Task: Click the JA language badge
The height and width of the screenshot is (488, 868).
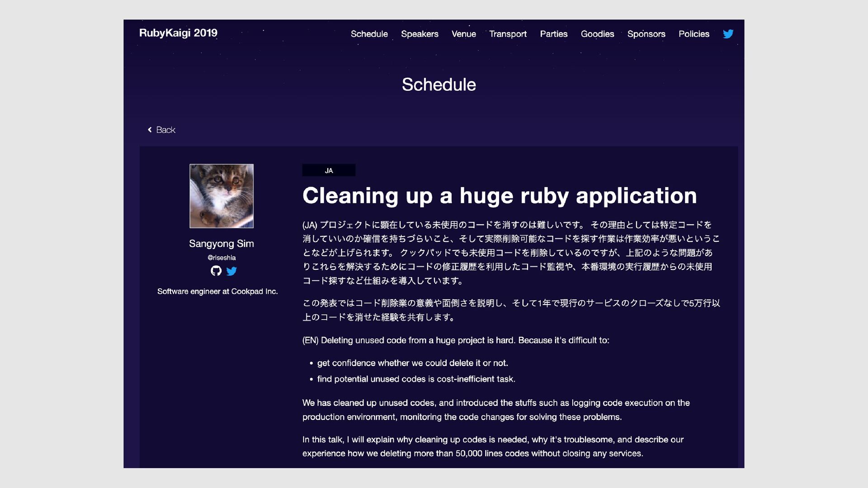Action: click(x=329, y=170)
